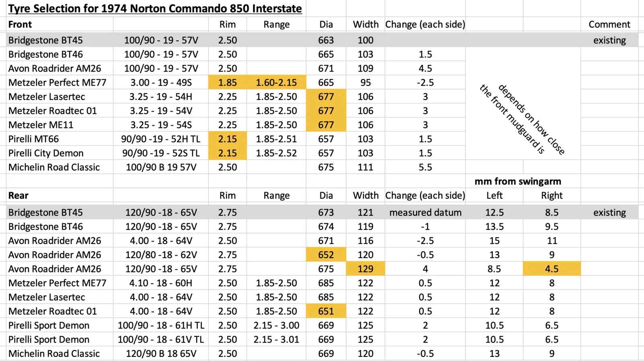
Task: Click the Pirelli MT66 tyre name
Action: [x=33, y=139]
